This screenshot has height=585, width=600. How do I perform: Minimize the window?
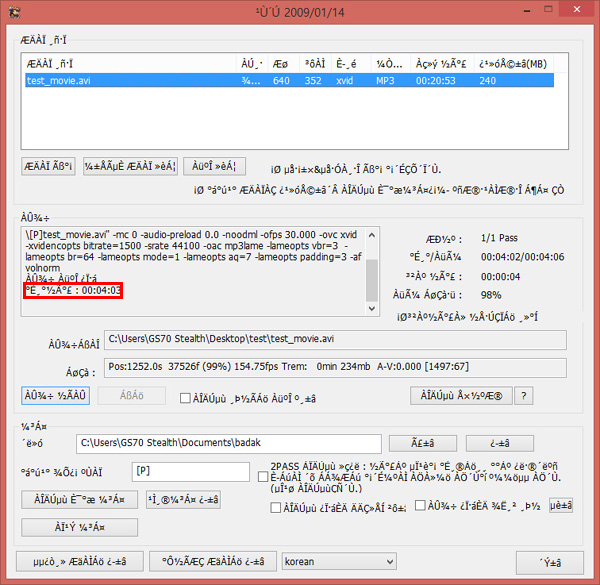click(527, 10)
